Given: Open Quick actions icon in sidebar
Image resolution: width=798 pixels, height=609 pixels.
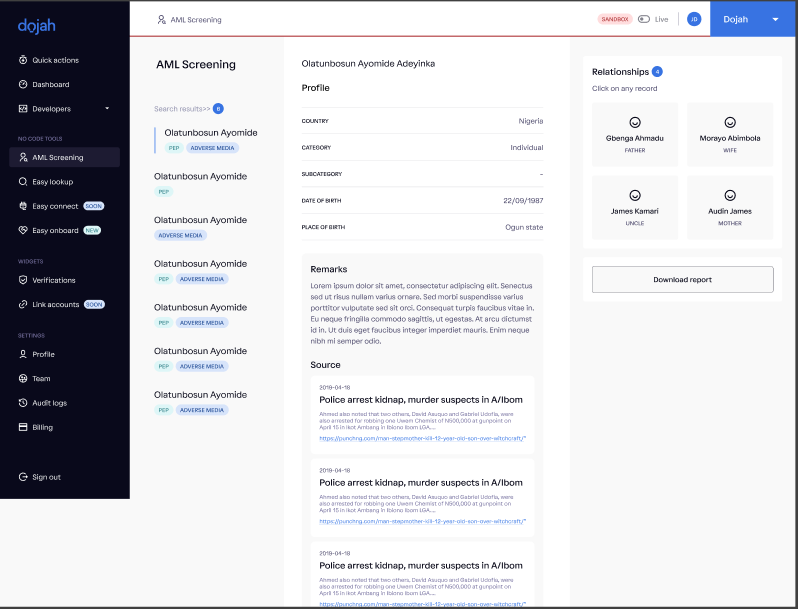Looking at the screenshot, I should [23, 60].
